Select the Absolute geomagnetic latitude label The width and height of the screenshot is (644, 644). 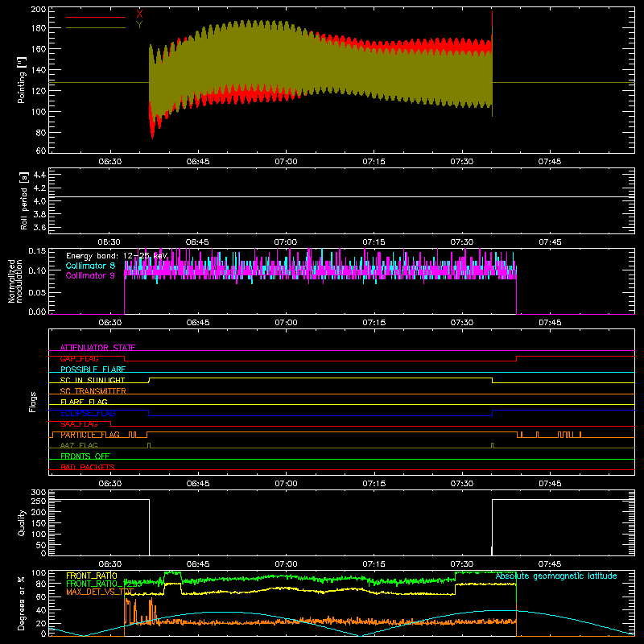tap(556, 576)
